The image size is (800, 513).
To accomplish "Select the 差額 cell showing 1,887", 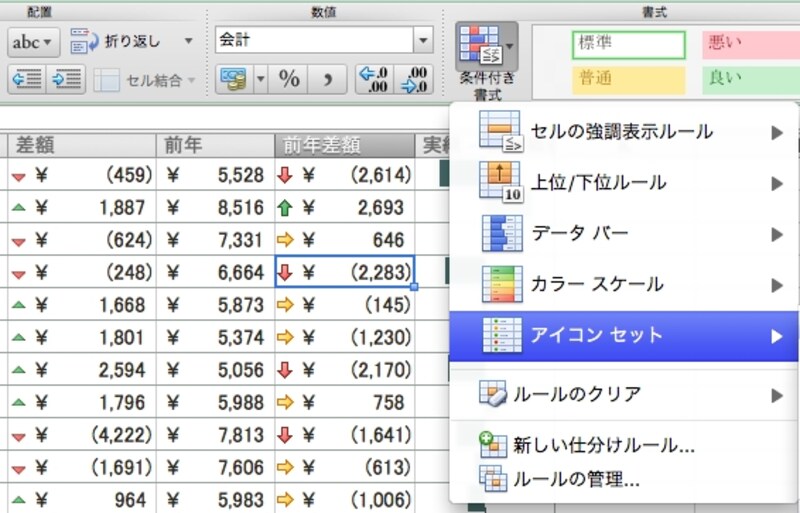I will 82,207.
